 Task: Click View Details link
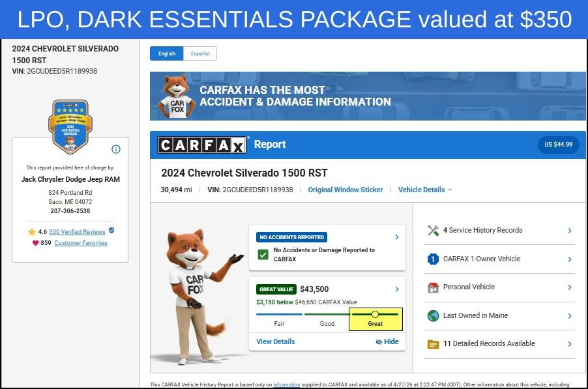point(276,341)
